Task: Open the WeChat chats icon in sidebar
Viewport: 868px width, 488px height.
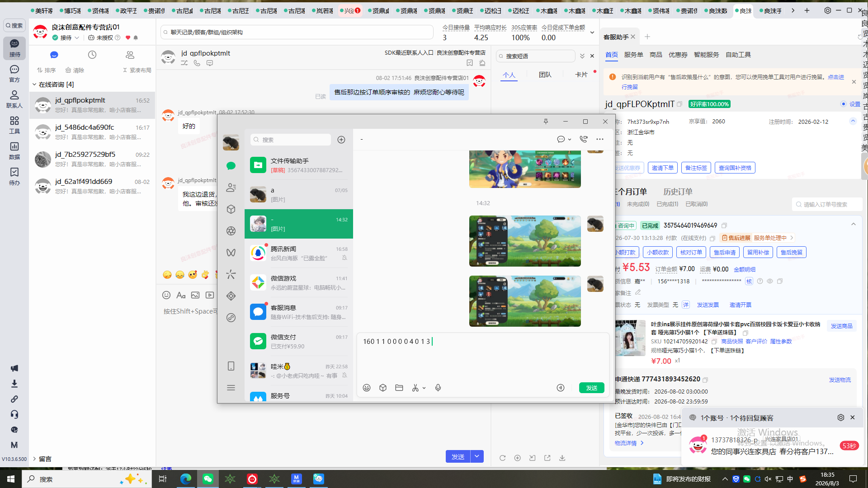Action: [x=231, y=166]
